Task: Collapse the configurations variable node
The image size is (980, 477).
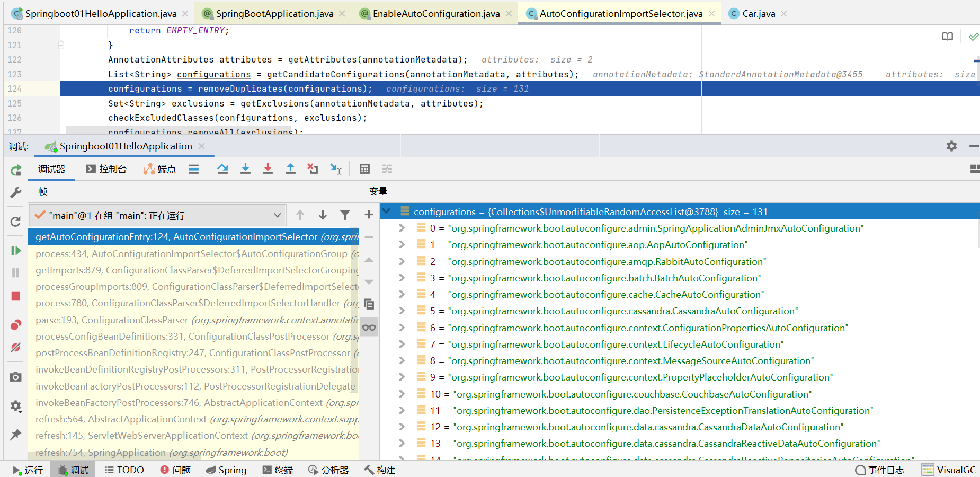Action: click(387, 211)
